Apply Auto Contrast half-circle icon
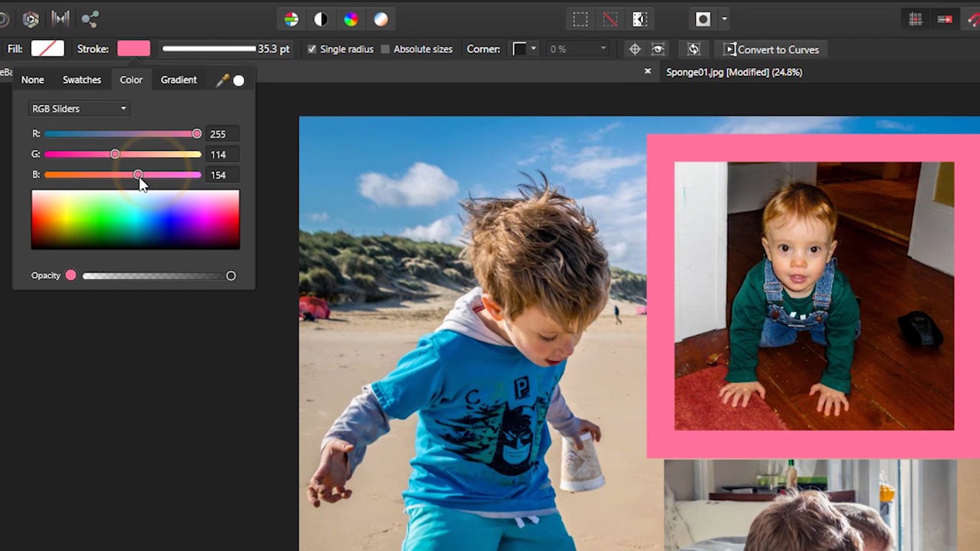Screen dimensions: 980x551 321,20
